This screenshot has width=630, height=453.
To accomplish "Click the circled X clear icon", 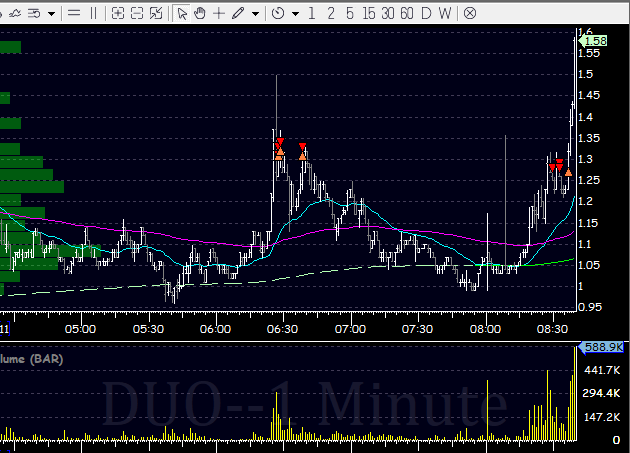I will pos(470,13).
